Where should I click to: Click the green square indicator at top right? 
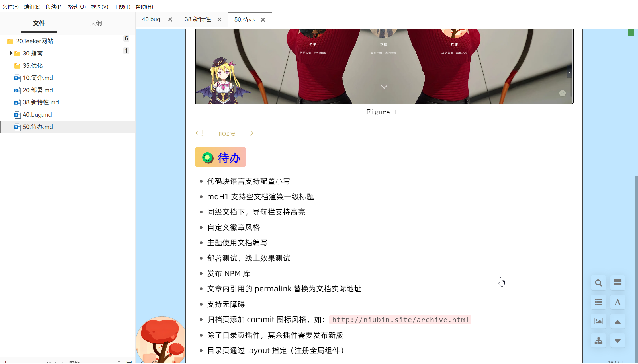pyautogui.click(x=631, y=32)
